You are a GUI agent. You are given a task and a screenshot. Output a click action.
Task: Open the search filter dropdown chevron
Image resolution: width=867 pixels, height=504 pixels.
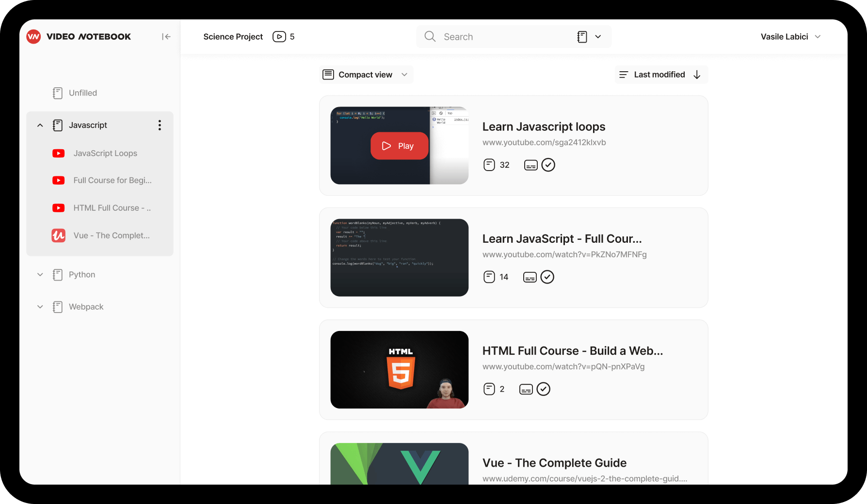tap(598, 36)
